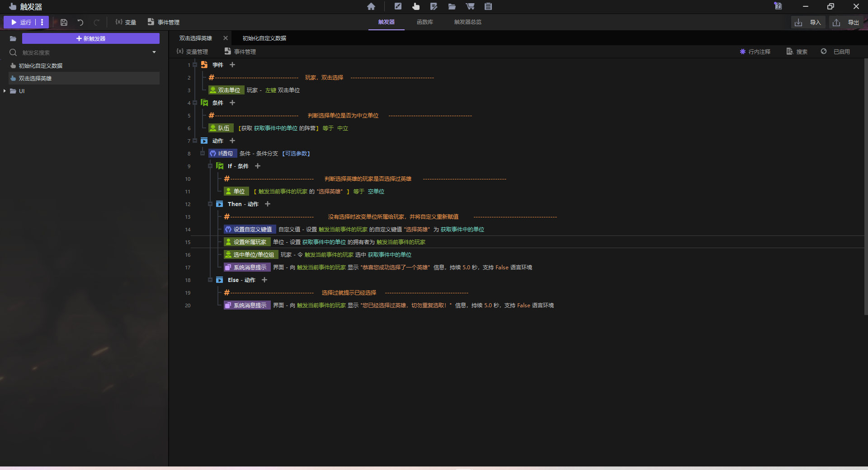This screenshot has height=470, width=868.
Task: Collapse the 条件 section on line 4
Action: click(x=195, y=103)
